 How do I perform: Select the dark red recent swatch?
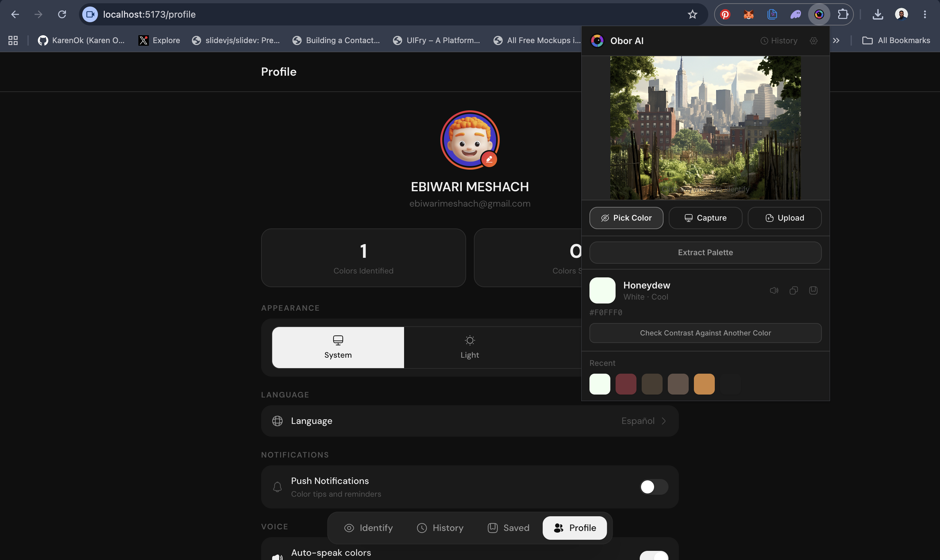[626, 384]
